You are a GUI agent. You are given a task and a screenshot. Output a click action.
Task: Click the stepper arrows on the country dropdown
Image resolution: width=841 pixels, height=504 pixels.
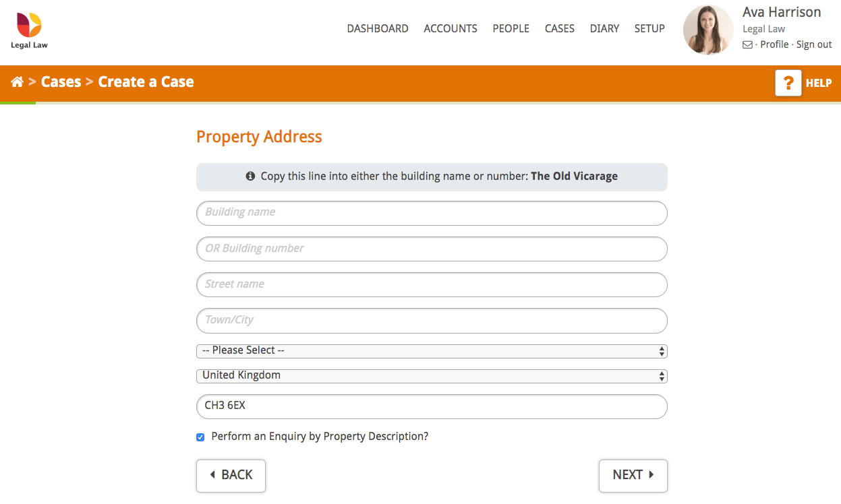click(x=661, y=375)
